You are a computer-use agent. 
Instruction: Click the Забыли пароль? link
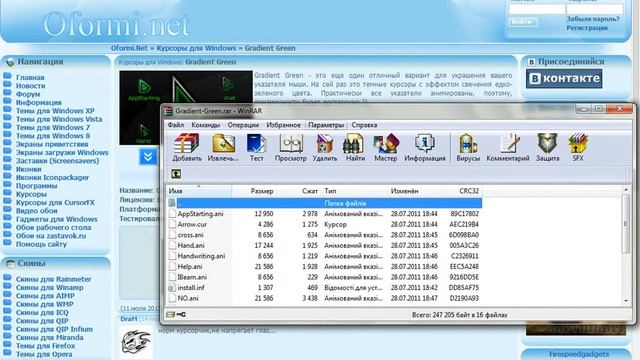coord(593,19)
